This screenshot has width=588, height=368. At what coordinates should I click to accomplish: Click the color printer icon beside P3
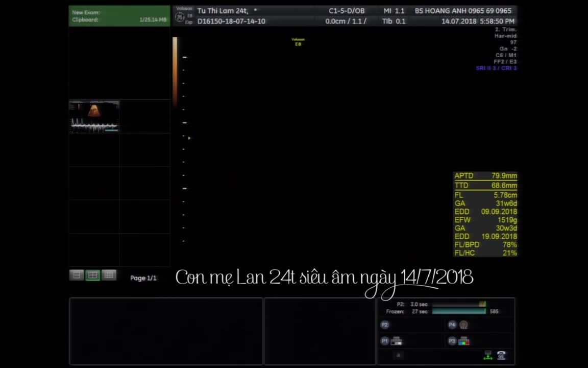click(464, 341)
